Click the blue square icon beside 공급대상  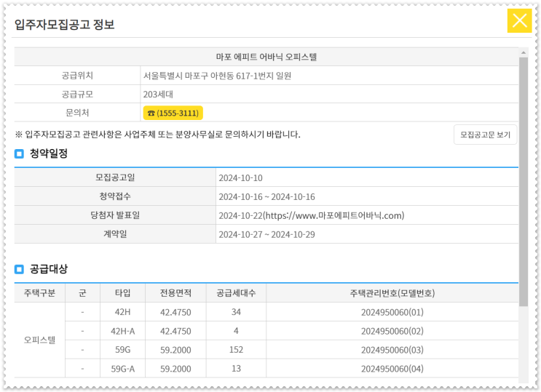(x=20, y=269)
